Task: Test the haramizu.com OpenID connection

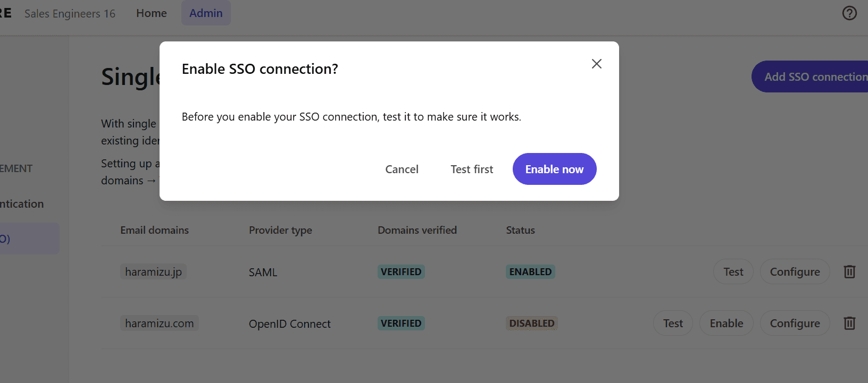Action: (x=673, y=323)
